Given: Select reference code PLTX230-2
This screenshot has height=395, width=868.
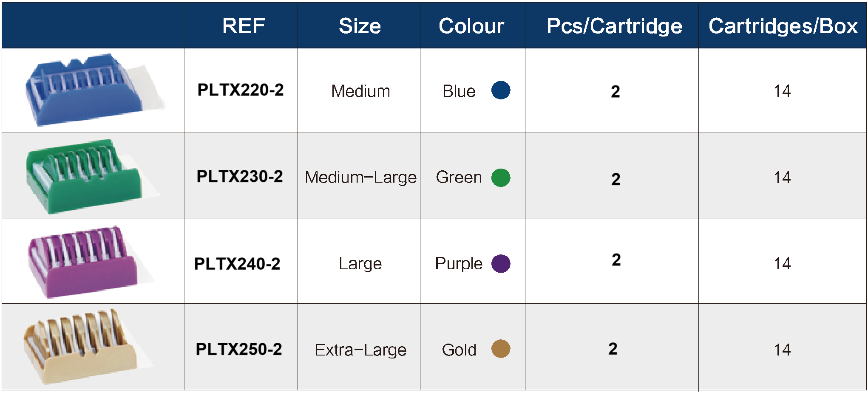Looking at the screenshot, I should (240, 176).
